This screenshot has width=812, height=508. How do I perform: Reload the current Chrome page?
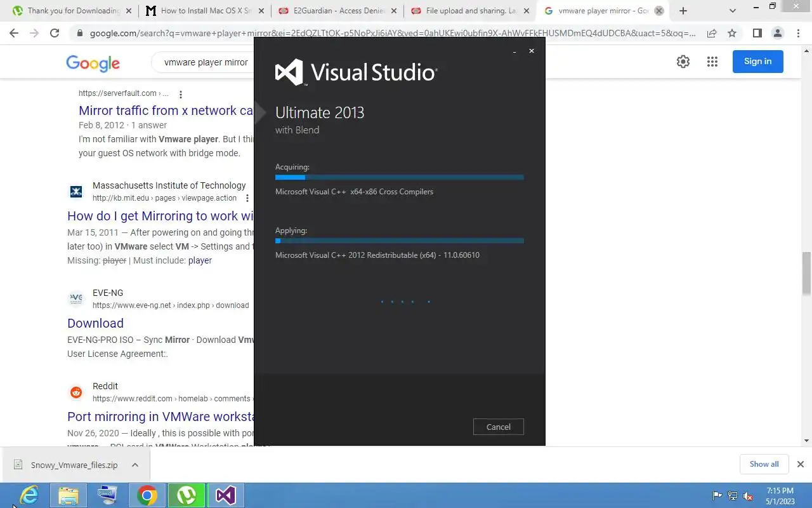pyautogui.click(x=55, y=33)
